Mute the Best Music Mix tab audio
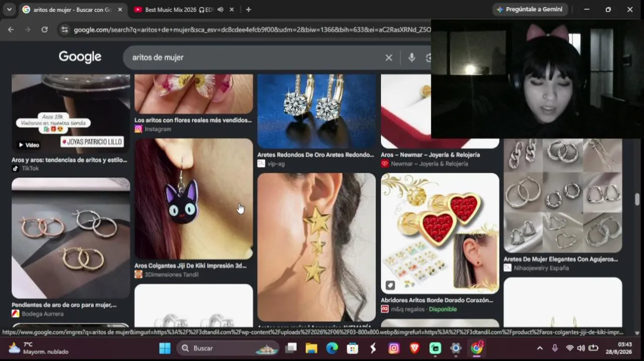Image resolution: width=644 pixels, height=361 pixels. (x=220, y=10)
